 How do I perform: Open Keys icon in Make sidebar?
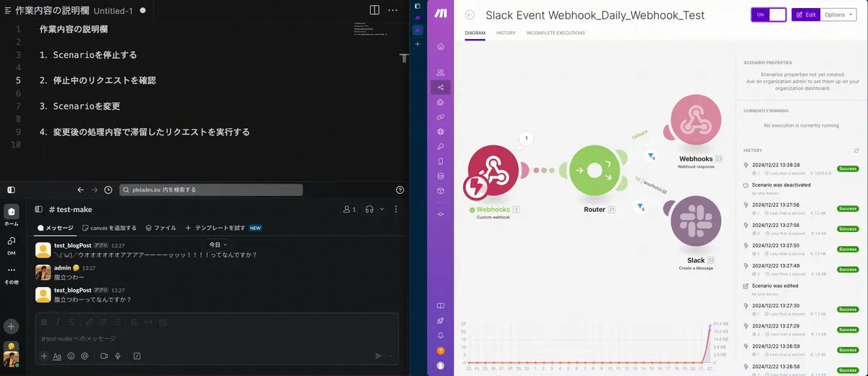click(441, 147)
